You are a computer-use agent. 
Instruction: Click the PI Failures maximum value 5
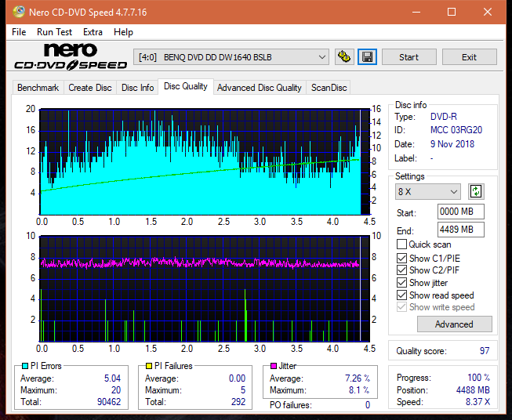(x=243, y=390)
